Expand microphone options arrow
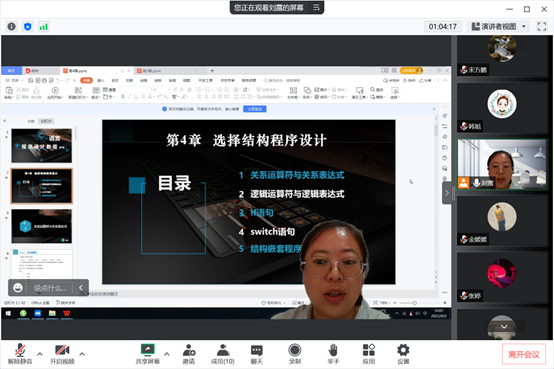This screenshot has height=369, width=554. (x=40, y=354)
